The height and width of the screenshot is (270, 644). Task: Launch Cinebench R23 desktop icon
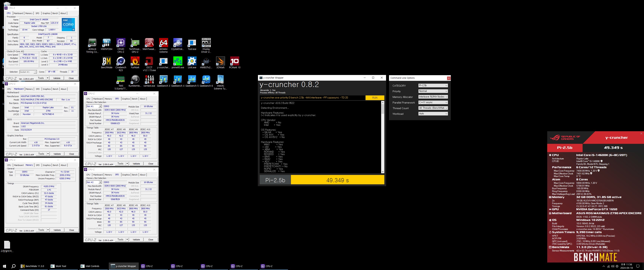[121, 64]
